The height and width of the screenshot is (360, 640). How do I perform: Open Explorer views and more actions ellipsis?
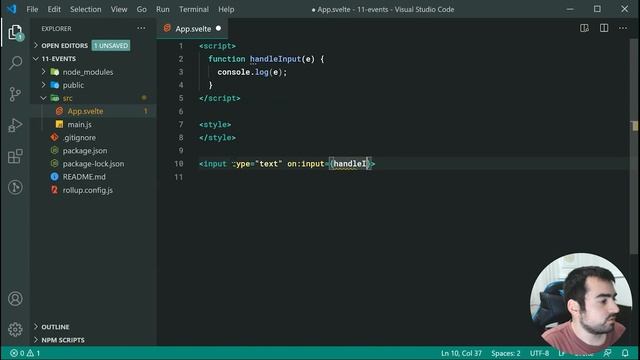(x=141, y=28)
